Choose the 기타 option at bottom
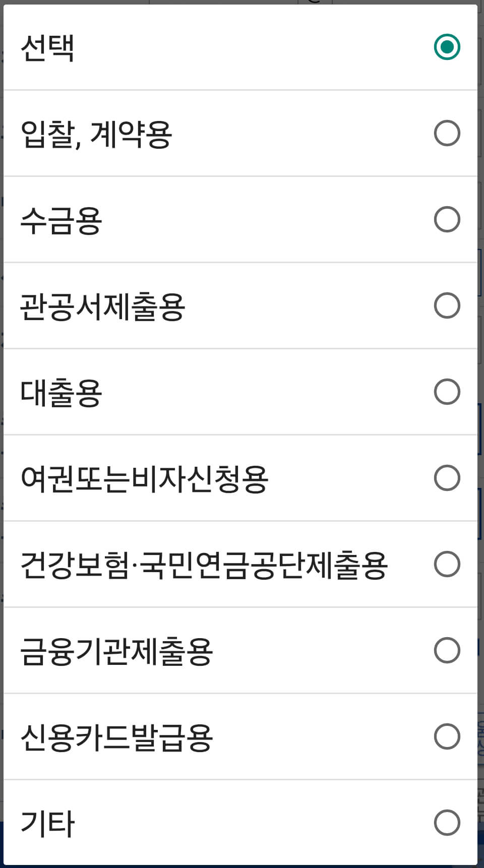Image resolution: width=484 pixels, height=868 pixels. (447, 823)
